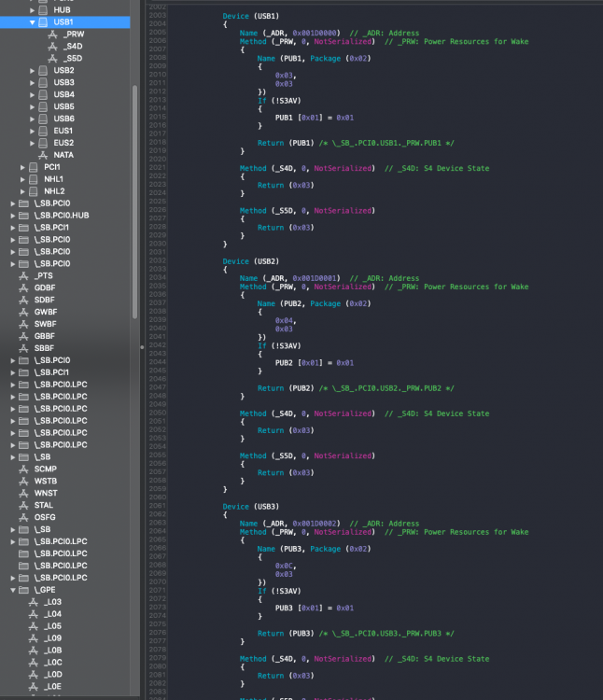Image resolution: width=603 pixels, height=700 pixels.
Task: Click the _ADR value 0x001D0002
Action: pos(315,524)
